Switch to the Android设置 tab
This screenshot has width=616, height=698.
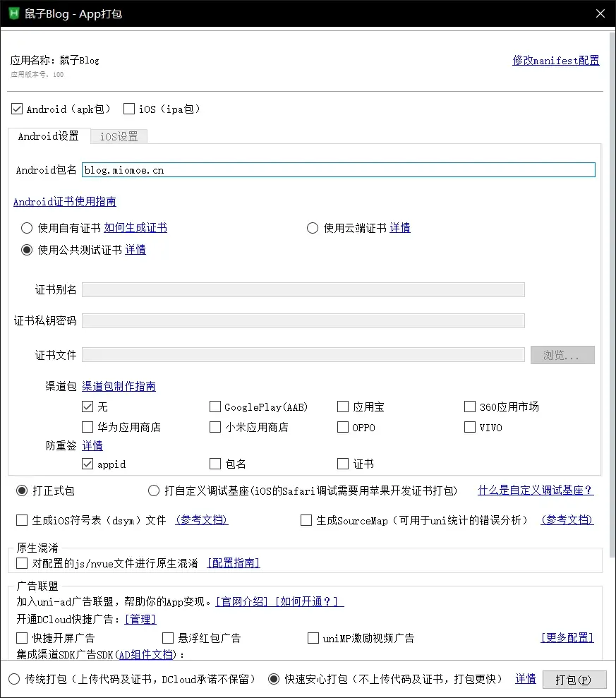(x=48, y=136)
